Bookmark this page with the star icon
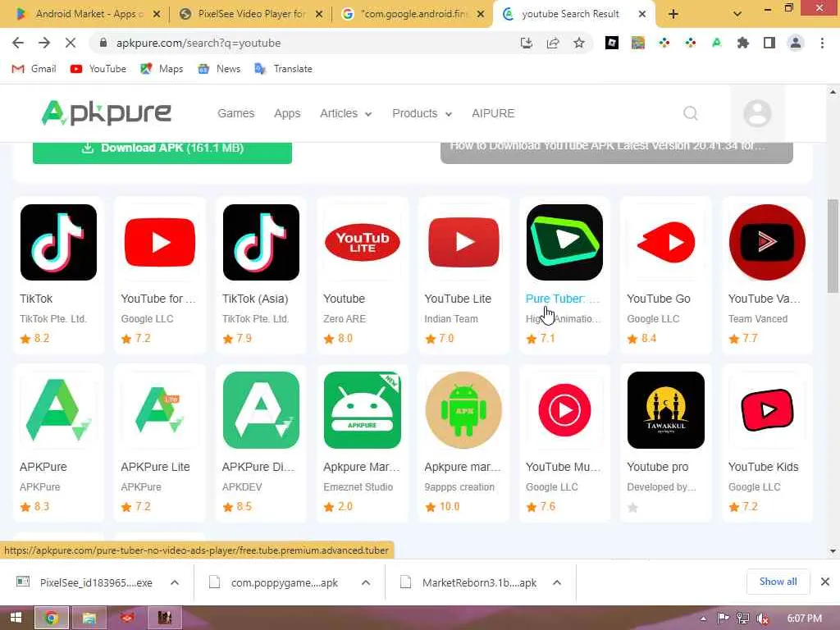 click(x=579, y=43)
